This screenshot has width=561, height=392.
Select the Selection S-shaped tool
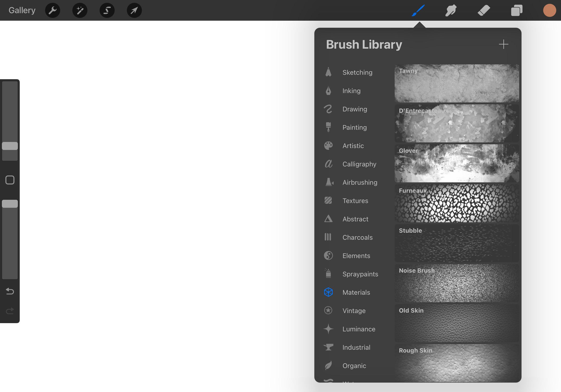click(x=107, y=11)
